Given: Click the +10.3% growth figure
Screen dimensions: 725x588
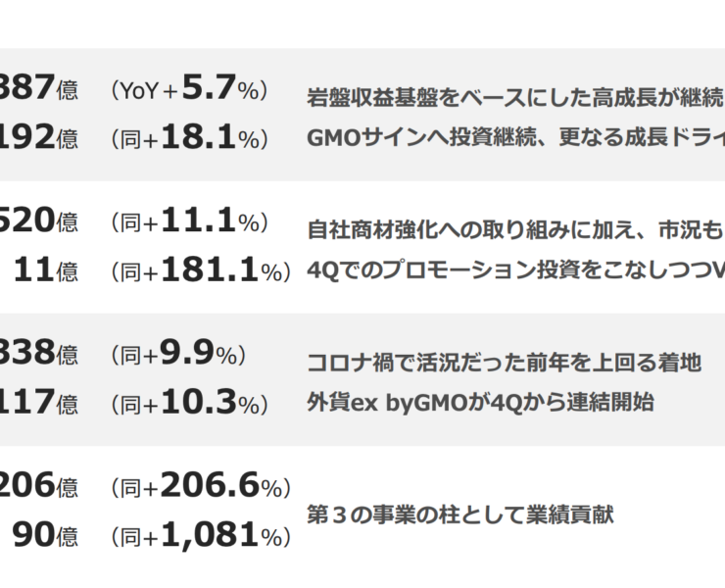Looking at the screenshot, I should pos(189,402).
